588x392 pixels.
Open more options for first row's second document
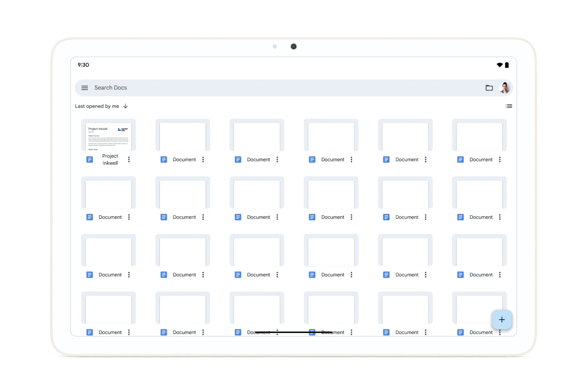tap(203, 160)
